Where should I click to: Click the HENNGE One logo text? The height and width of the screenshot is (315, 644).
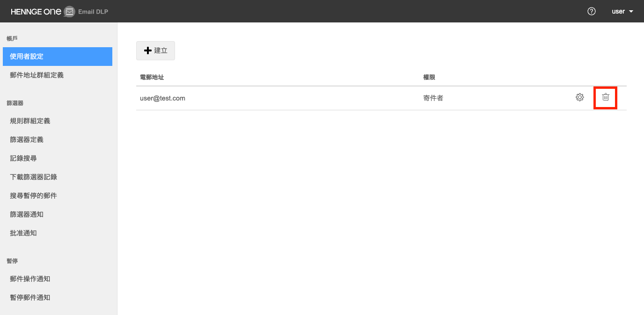point(36,11)
